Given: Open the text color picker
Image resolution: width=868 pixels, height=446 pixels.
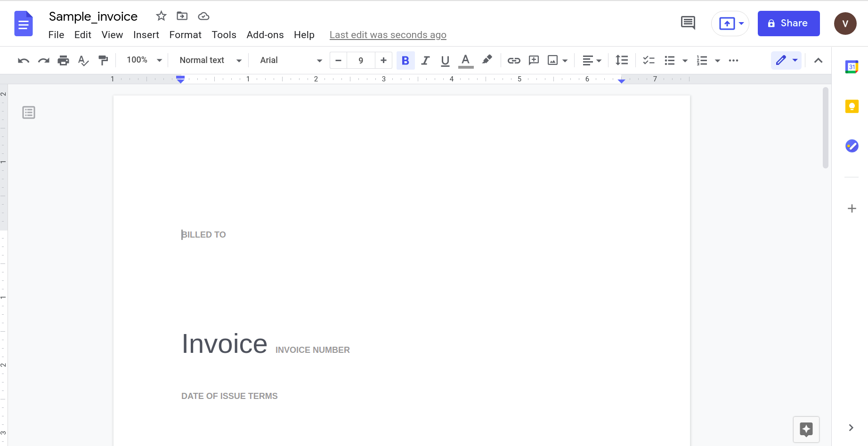Looking at the screenshot, I should tap(465, 60).
